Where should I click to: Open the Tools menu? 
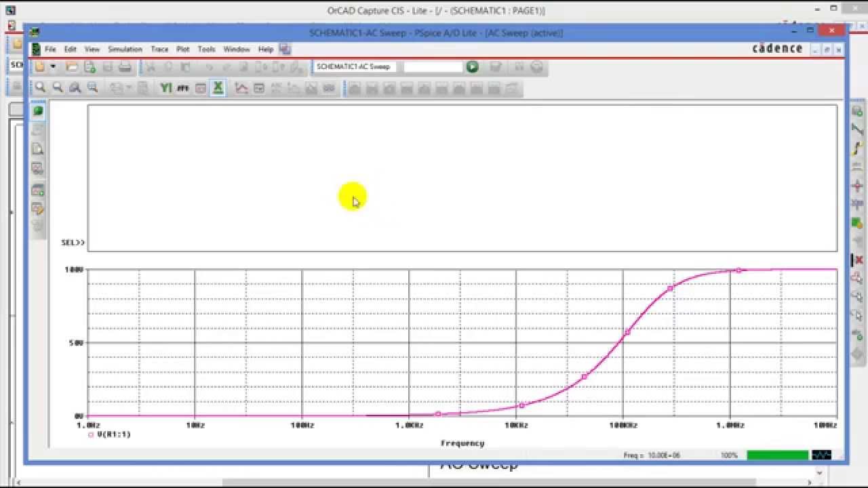(206, 49)
